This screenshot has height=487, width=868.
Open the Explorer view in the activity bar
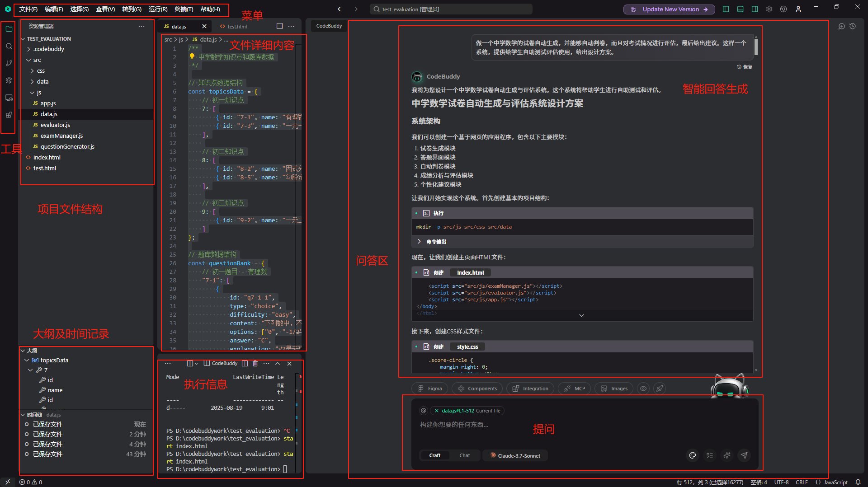[x=9, y=29]
